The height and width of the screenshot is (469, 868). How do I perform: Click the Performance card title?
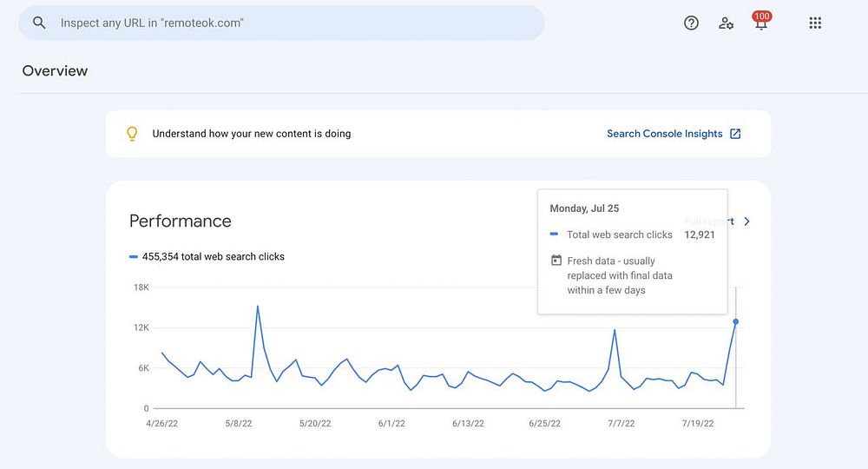[181, 221]
